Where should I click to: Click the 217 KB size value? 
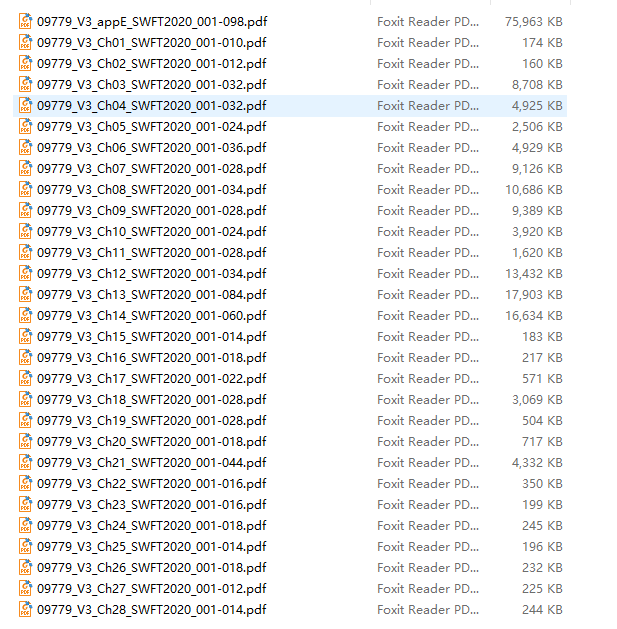click(542, 357)
